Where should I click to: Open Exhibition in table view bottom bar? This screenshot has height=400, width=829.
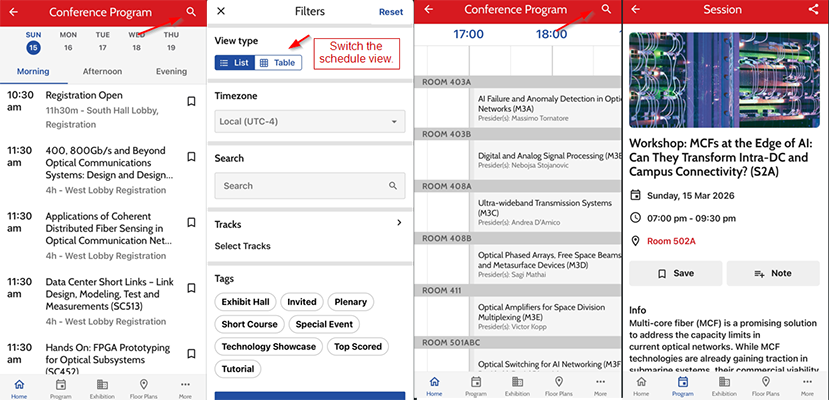[x=517, y=386]
